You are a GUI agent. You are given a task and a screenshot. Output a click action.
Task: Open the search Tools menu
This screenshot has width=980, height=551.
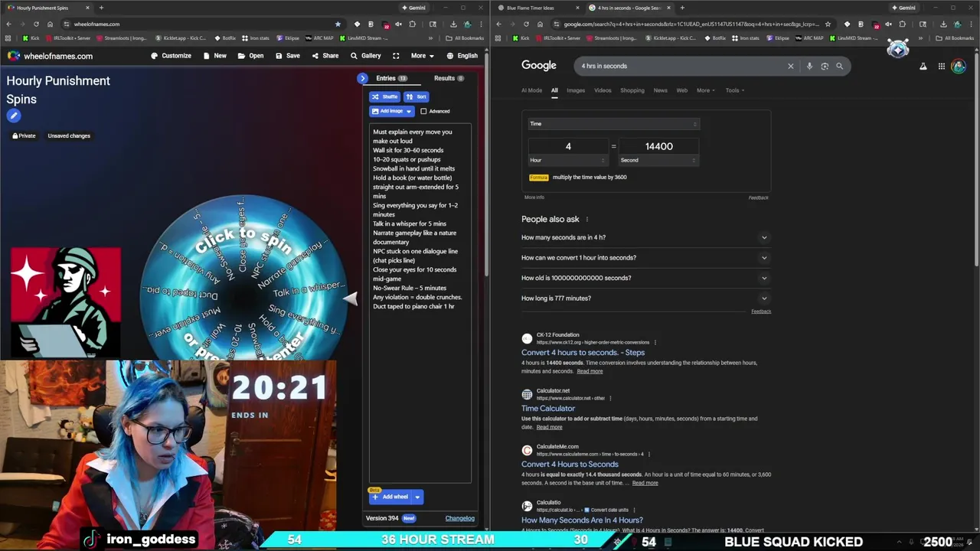[x=735, y=90]
